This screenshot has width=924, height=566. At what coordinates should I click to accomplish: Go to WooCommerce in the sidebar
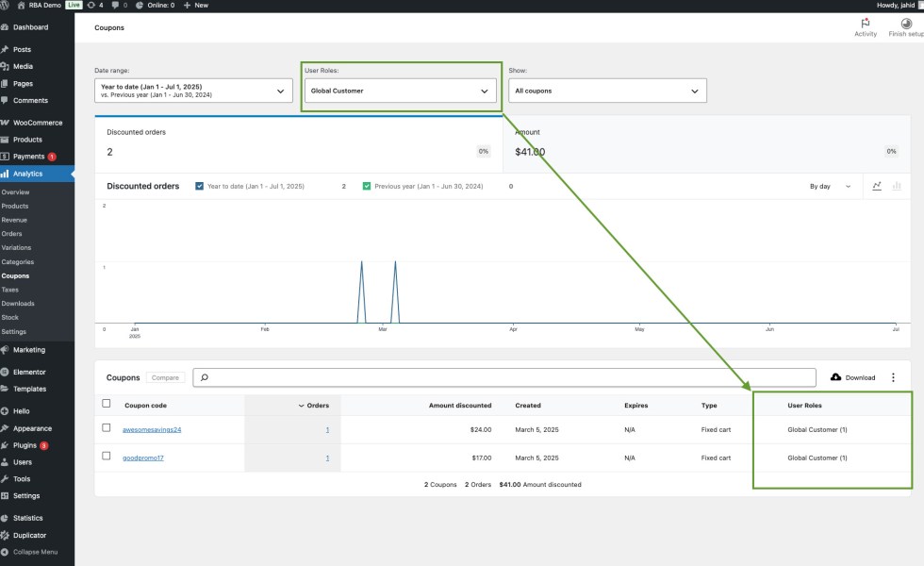[x=37, y=123]
